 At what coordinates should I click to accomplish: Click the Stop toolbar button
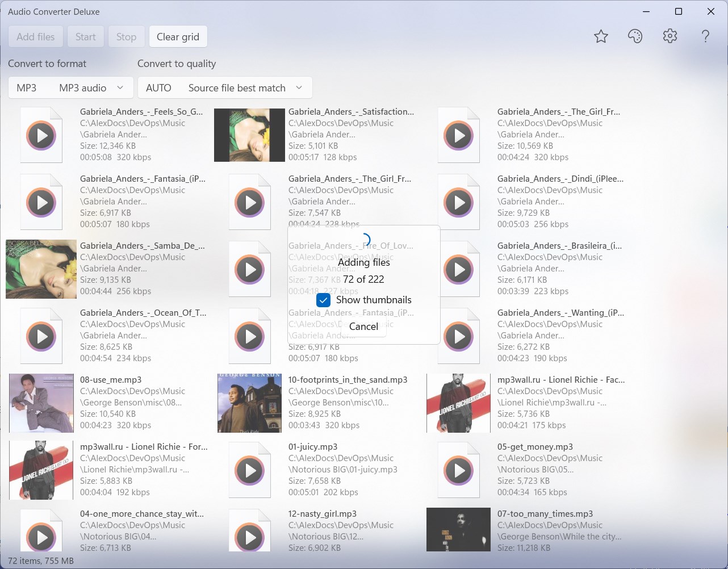pyautogui.click(x=126, y=37)
